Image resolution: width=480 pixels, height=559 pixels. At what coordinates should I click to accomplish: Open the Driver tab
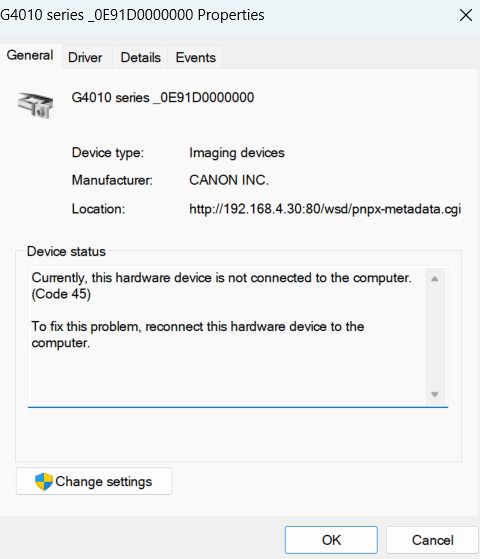tap(85, 57)
